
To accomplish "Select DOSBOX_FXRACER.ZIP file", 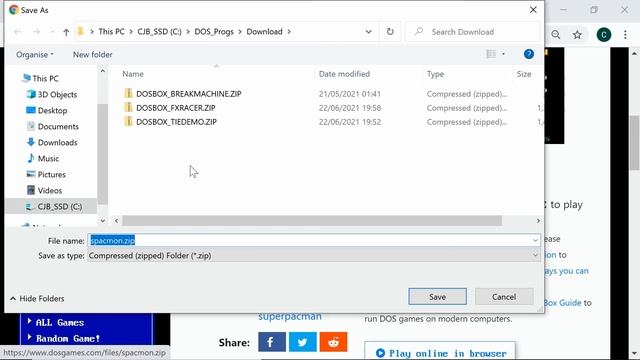I will coord(176,108).
